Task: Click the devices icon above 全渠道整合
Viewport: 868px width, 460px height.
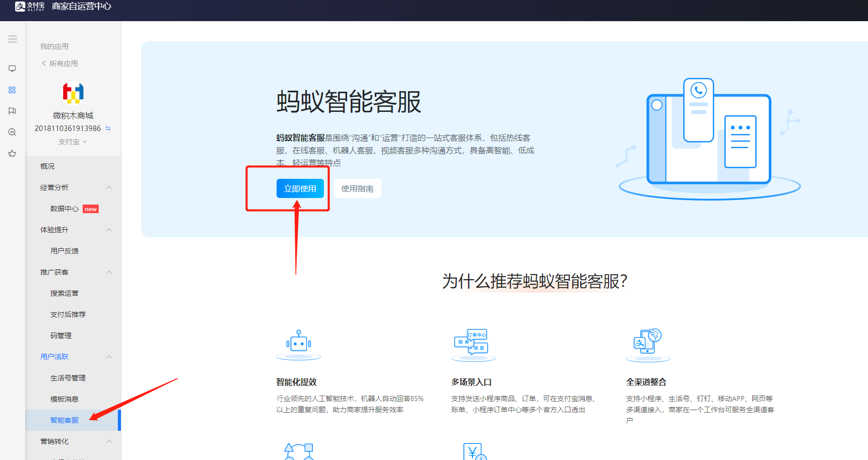Action: [648, 345]
